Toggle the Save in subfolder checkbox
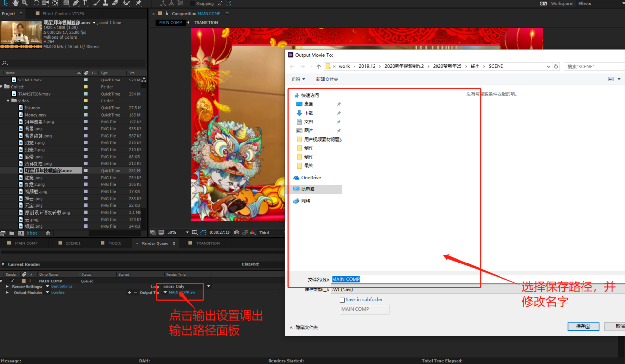The height and width of the screenshot is (364, 625). pyautogui.click(x=342, y=300)
